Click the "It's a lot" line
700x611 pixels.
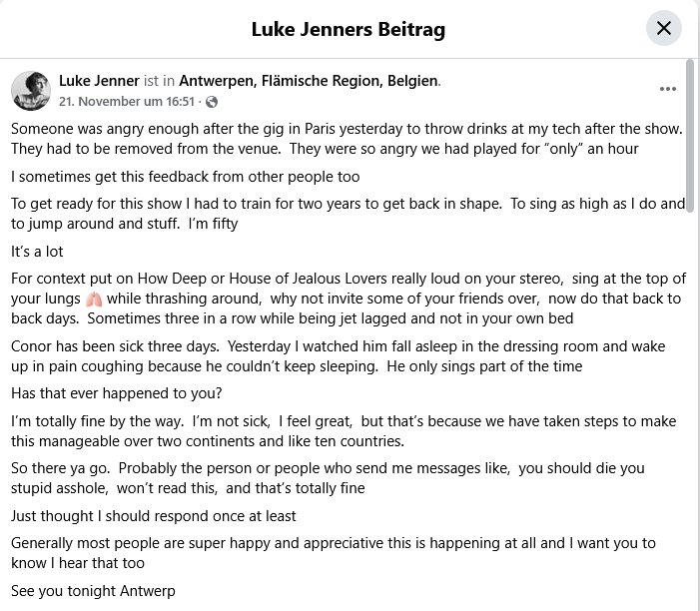click(x=37, y=251)
